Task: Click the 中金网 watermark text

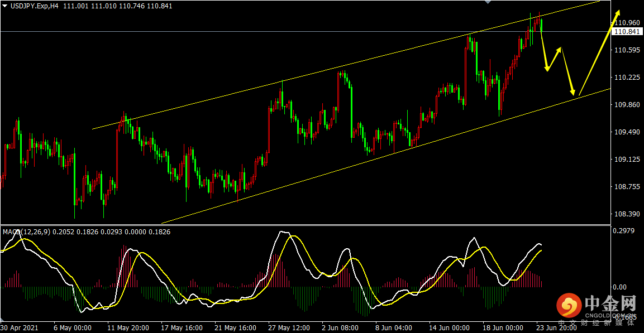Action: [611, 304]
